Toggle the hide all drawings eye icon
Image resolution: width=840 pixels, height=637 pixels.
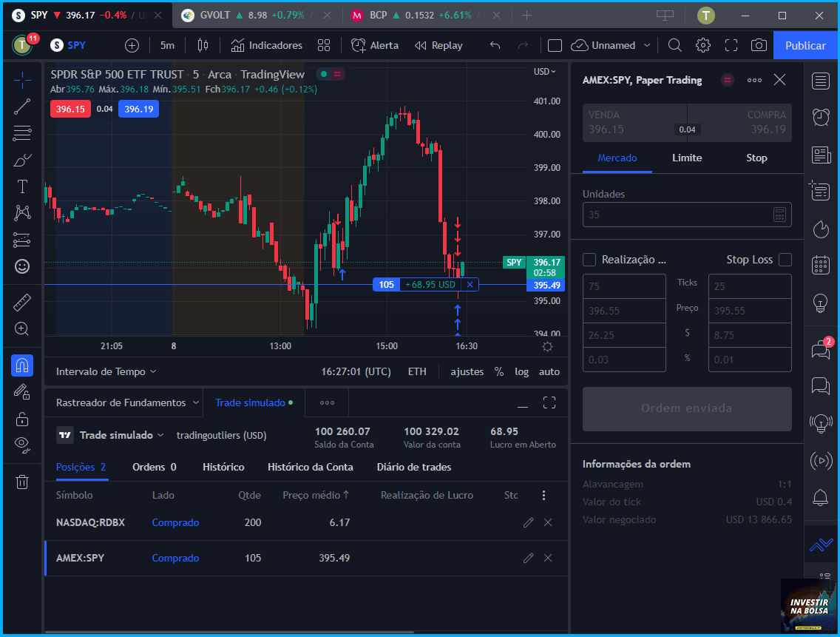(x=22, y=445)
